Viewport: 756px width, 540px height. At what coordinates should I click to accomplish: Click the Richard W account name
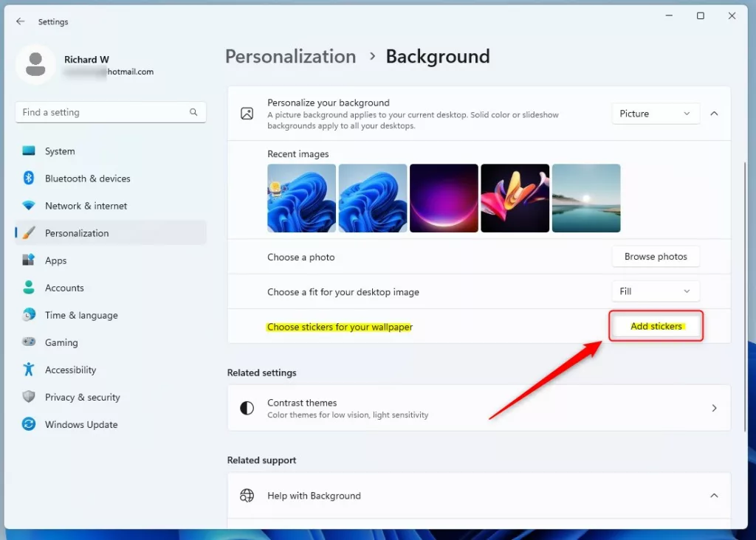87,59
